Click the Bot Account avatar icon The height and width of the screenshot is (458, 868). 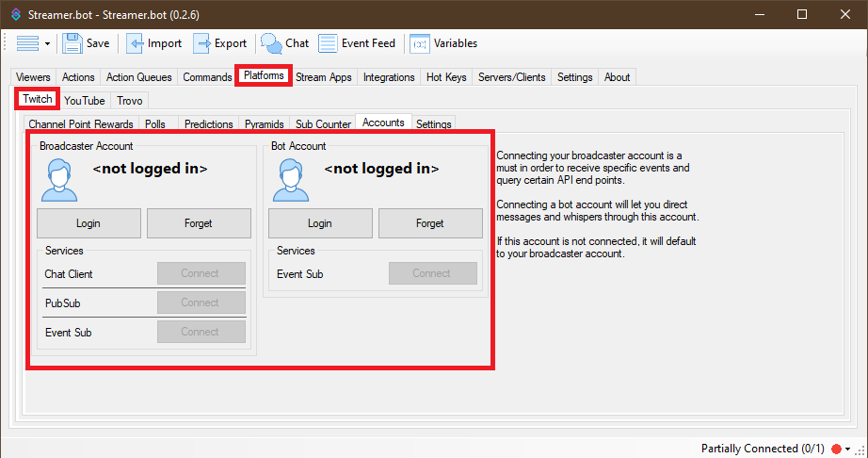click(291, 180)
